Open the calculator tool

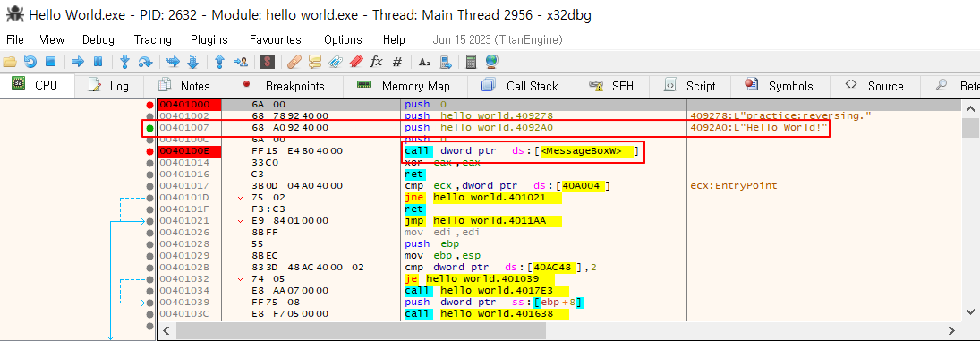[x=472, y=62]
